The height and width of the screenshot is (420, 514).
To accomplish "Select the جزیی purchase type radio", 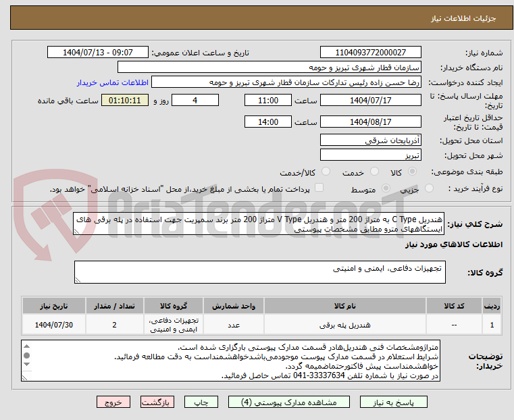I will (x=429, y=188).
